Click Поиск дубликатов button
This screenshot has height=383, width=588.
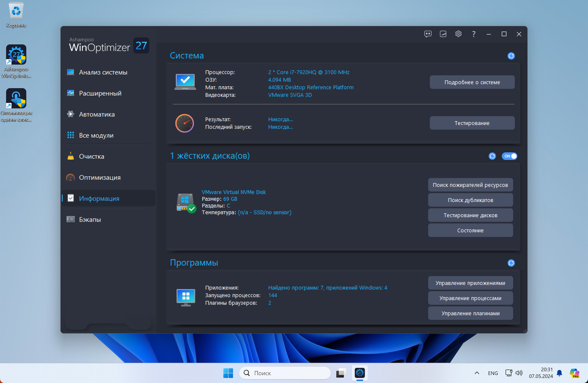tap(470, 200)
